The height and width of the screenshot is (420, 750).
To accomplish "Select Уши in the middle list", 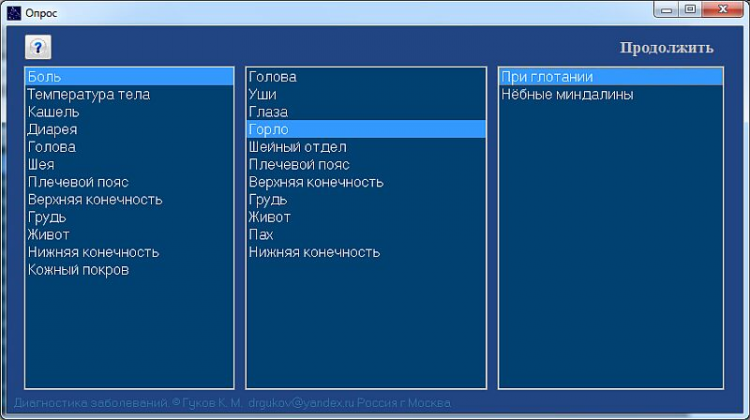I will [366, 94].
